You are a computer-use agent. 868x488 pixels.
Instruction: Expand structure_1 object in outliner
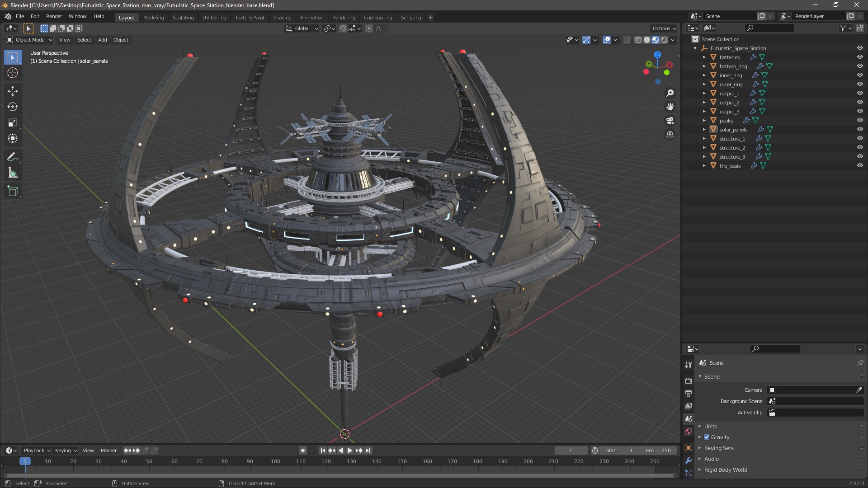[704, 139]
